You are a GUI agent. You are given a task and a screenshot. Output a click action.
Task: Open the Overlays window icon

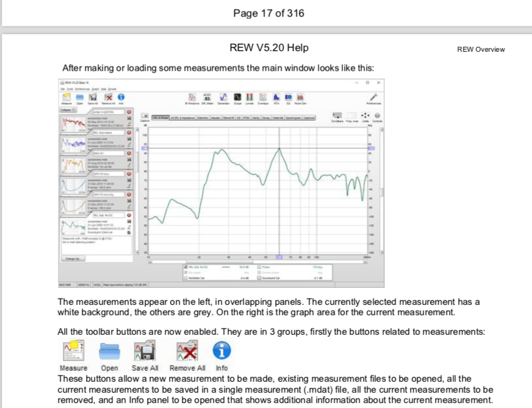[x=263, y=98]
